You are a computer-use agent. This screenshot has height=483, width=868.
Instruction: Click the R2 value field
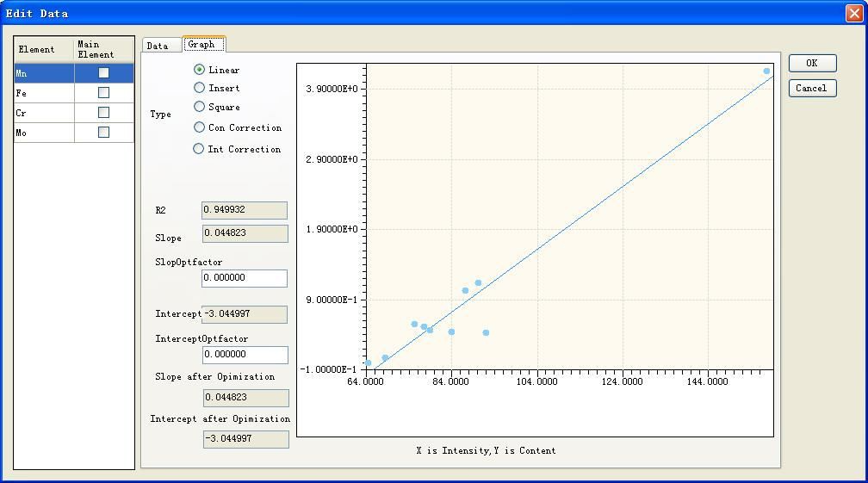pyautogui.click(x=245, y=210)
